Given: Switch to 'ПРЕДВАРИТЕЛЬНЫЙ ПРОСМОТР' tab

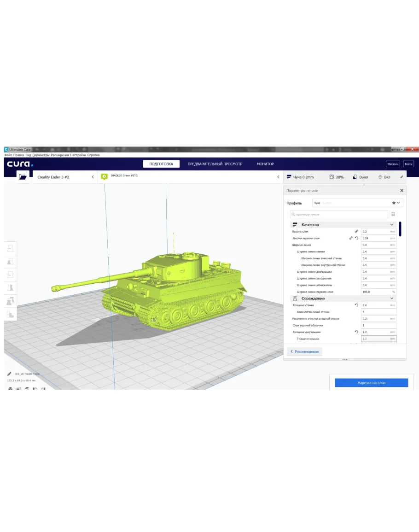Looking at the screenshot, I should coord(215,164).
